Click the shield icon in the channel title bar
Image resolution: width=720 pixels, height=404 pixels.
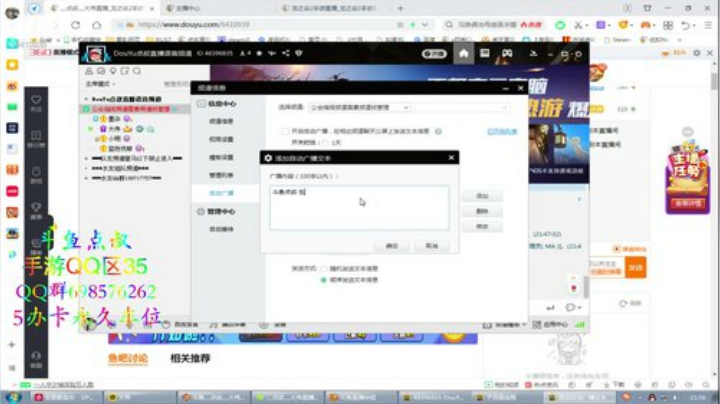pos(299,53)
